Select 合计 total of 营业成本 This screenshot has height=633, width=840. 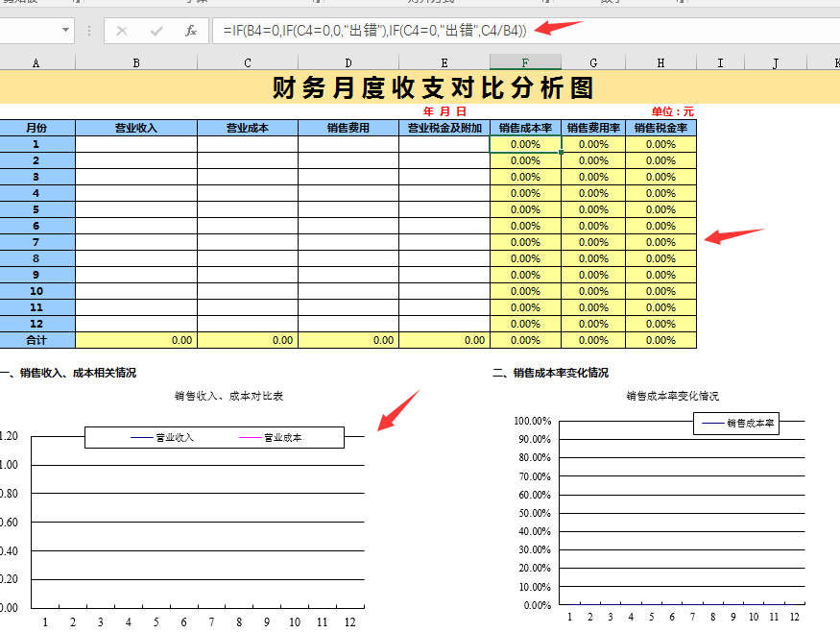pos(248,340)
